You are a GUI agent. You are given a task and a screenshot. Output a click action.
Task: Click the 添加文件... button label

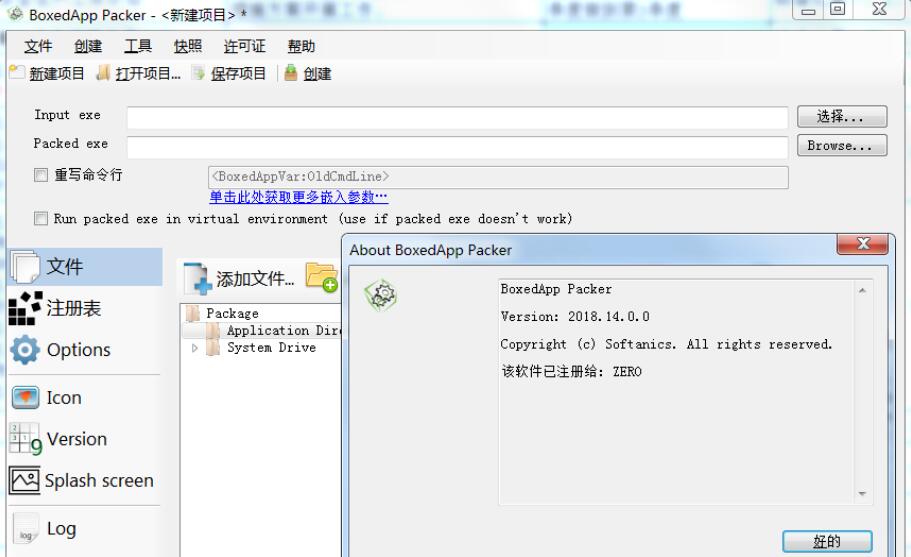[255, 279]
